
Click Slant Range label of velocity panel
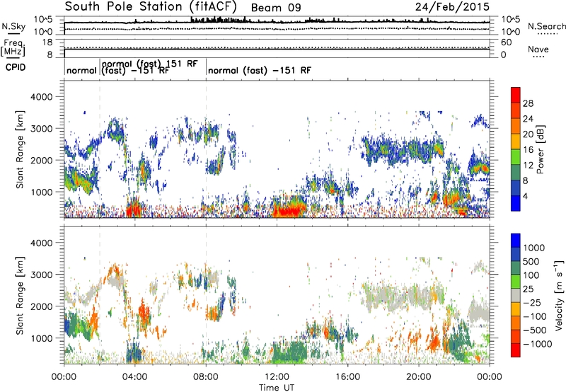click(x=20, y=296)
